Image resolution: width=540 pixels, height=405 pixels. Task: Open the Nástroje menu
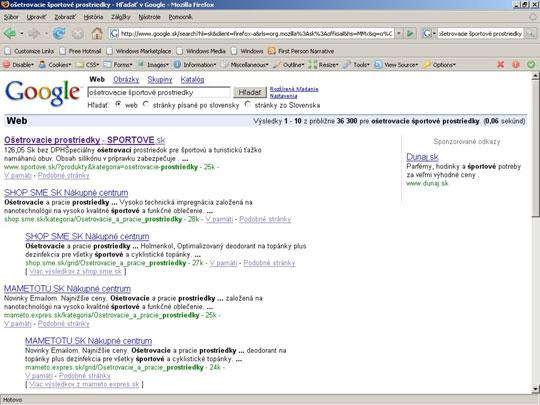click(149, 17)
